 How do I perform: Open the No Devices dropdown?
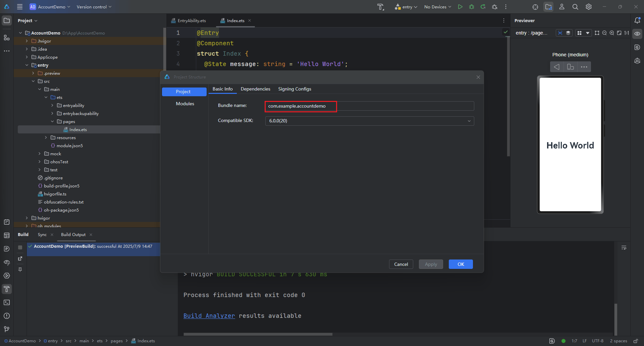tap(437, 7)
